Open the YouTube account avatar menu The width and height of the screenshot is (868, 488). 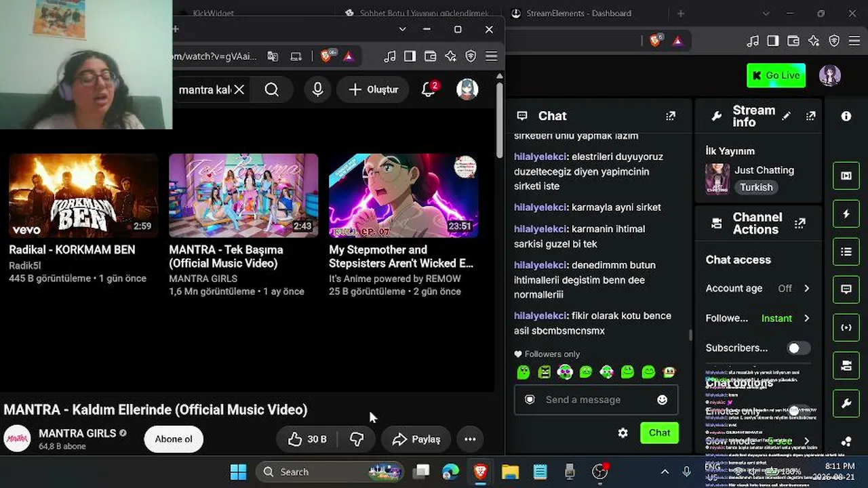coord(467,89)
